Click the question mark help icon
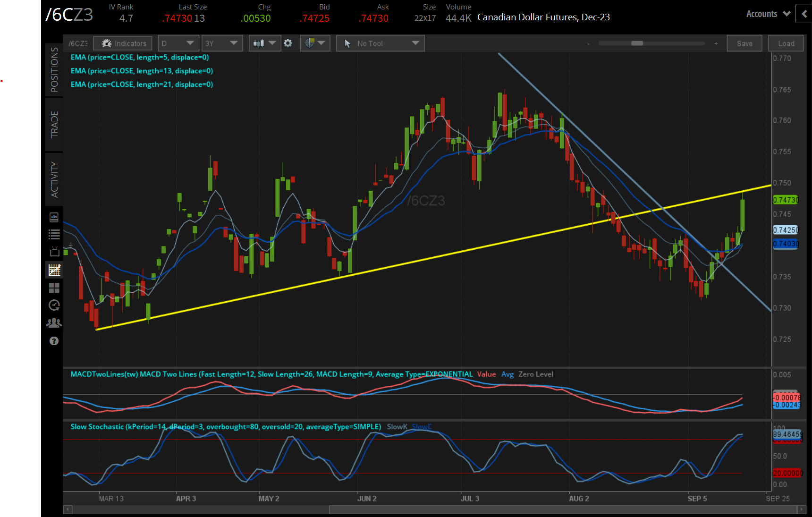 click(x=54, y=341)
